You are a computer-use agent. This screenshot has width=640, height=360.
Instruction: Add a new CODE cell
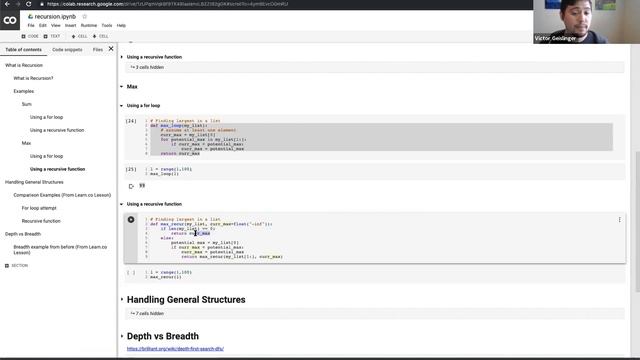pyautogui.click(x=30, y=36)
